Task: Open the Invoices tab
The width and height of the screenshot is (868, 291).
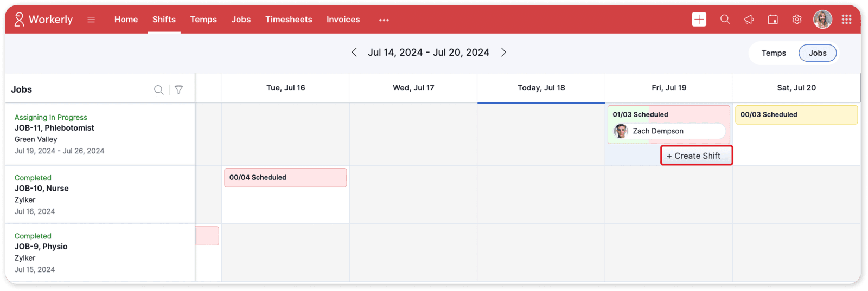Action: coord(343,20)
